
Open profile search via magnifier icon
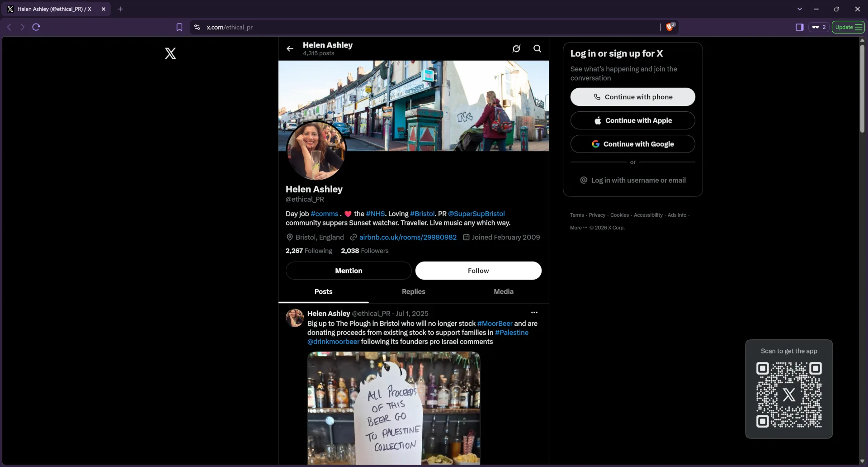(537, 48)
